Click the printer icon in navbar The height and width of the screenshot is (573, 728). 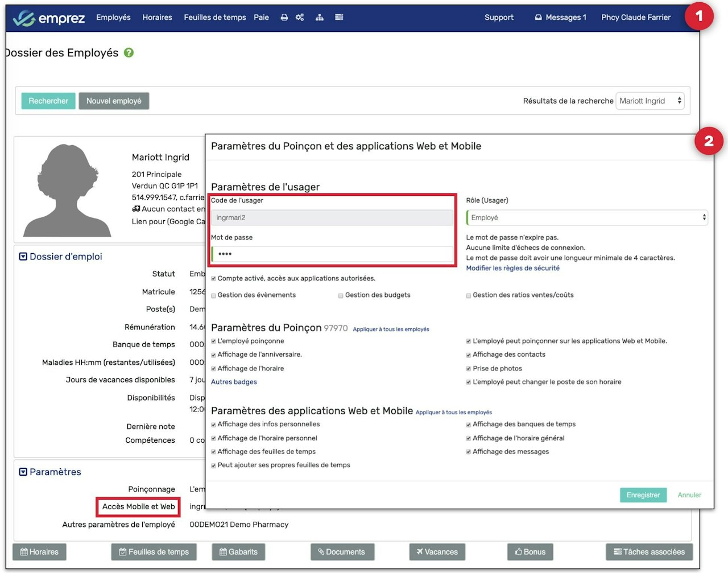[284, 18]
